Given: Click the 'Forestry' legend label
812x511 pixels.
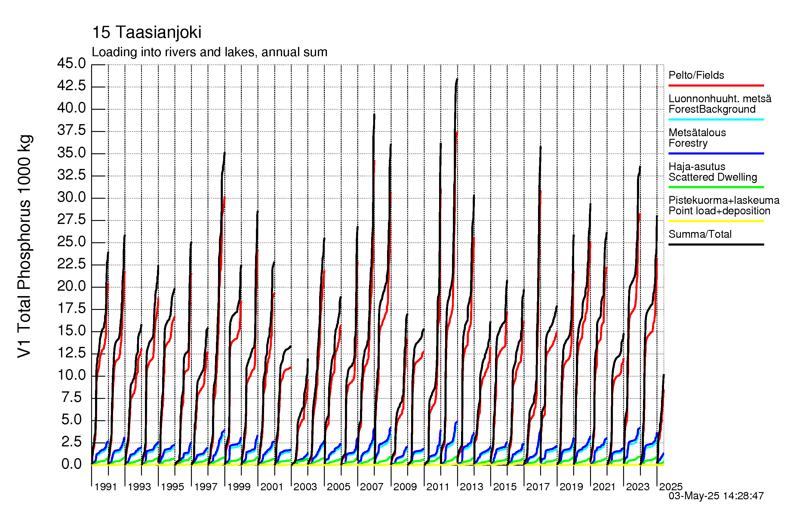Looking at the screenshot, I should pos(688,143).
